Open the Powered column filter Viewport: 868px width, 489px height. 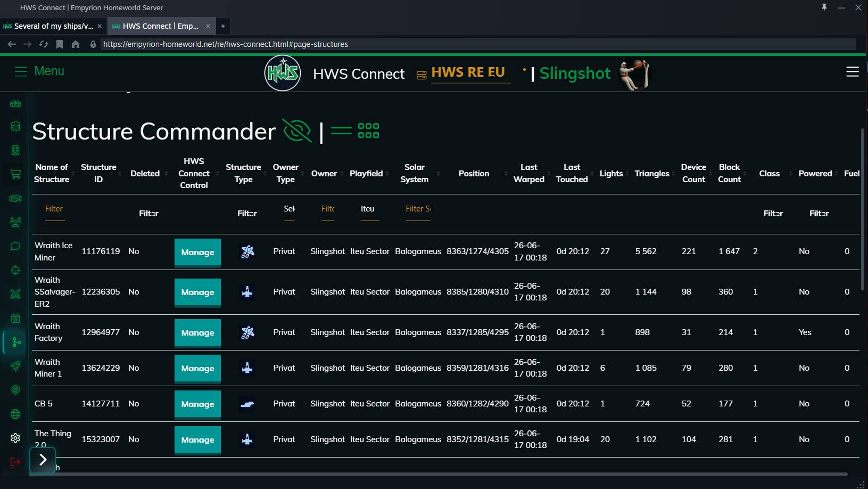[819, 214]
